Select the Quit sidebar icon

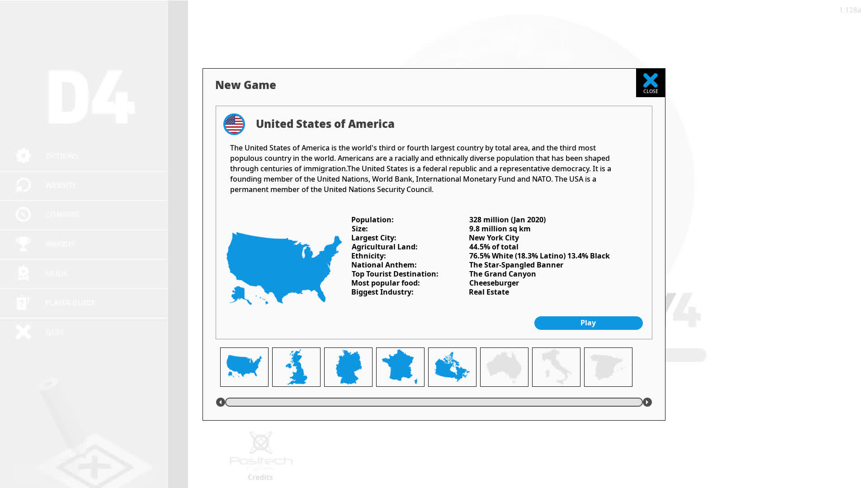[23, 332]
